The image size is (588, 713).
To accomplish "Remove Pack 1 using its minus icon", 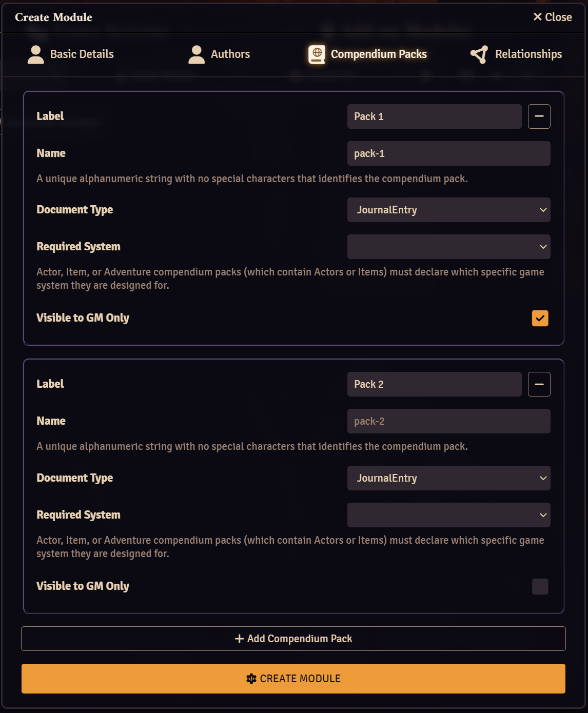I will [x=539, y=116].
